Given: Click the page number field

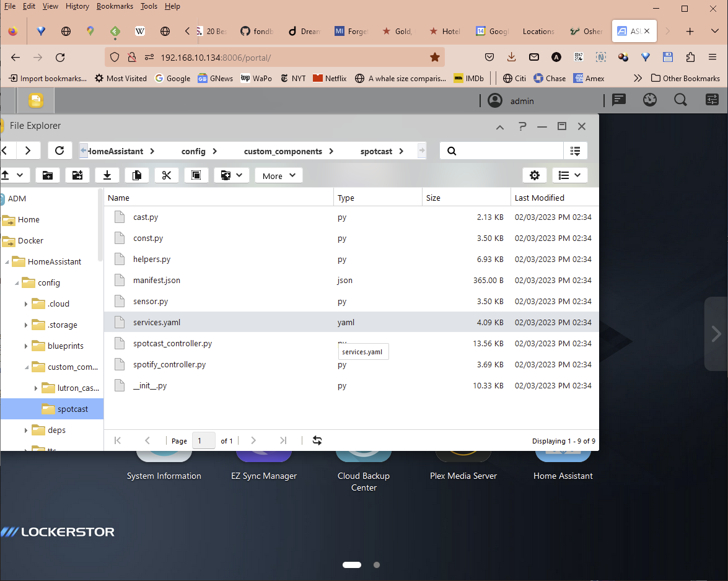Looking at the screenshot, I should coord(203,440).
